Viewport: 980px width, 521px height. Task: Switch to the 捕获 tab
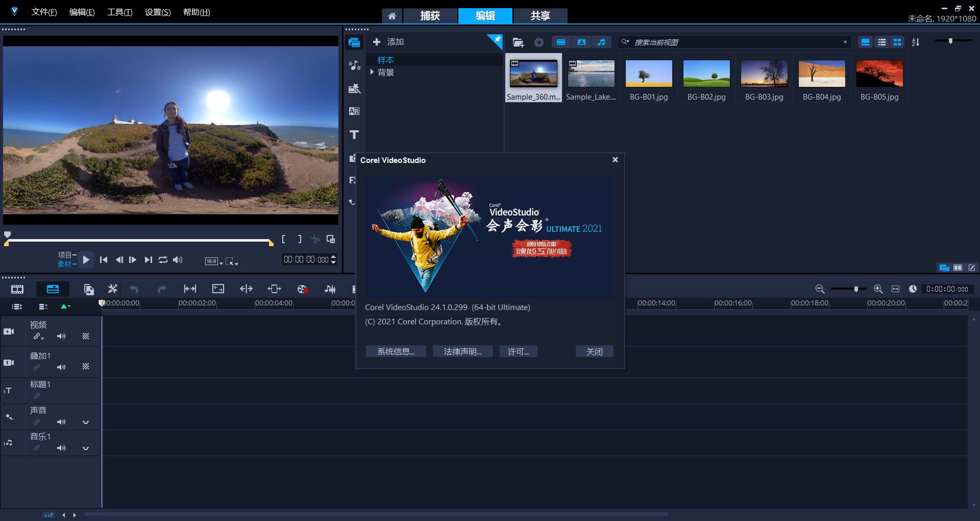430,16
